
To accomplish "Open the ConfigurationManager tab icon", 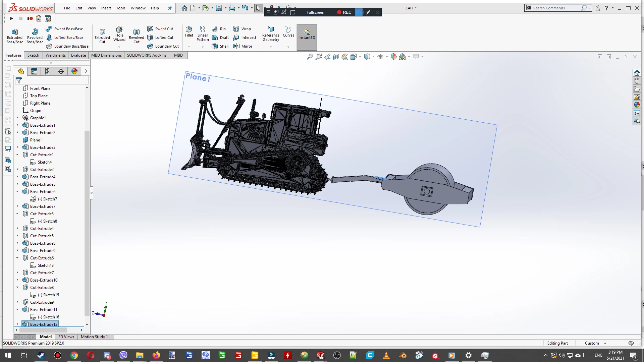I will coord(48,71).
